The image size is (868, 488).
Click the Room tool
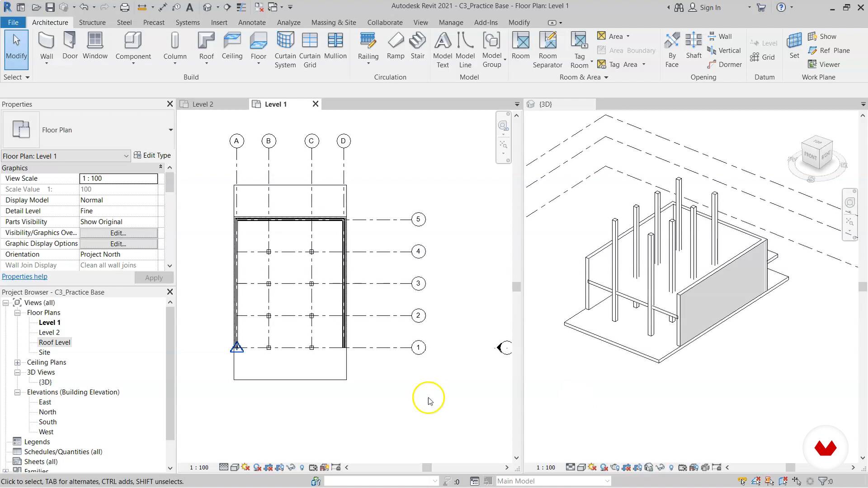pyautogui.click(x=520, y=46)
